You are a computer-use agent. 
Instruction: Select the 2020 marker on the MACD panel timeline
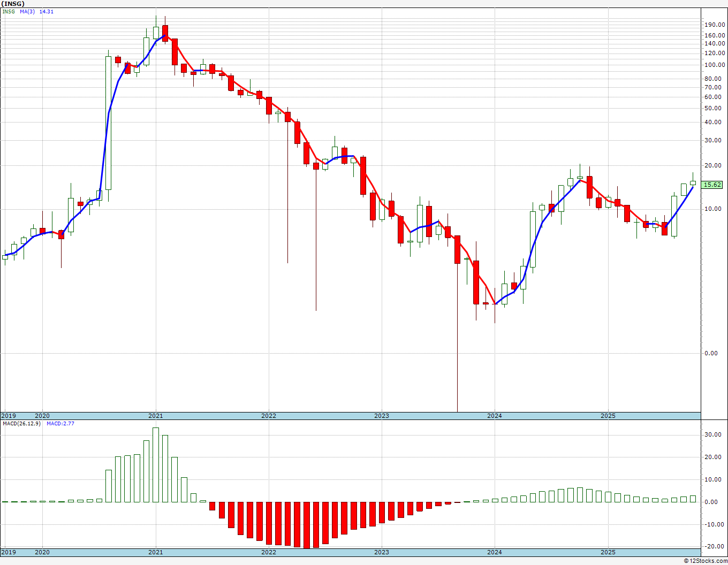pyautogui.click(x=42, y=552)
